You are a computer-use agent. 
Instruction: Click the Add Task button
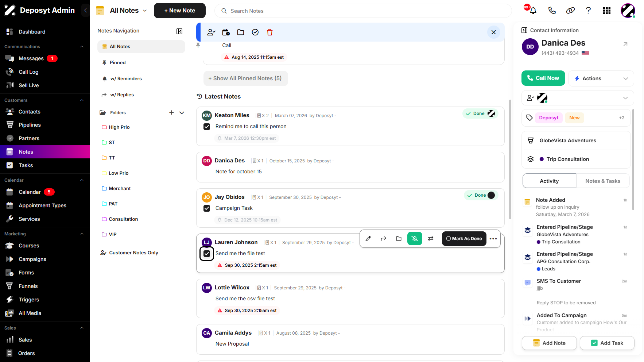607,343
